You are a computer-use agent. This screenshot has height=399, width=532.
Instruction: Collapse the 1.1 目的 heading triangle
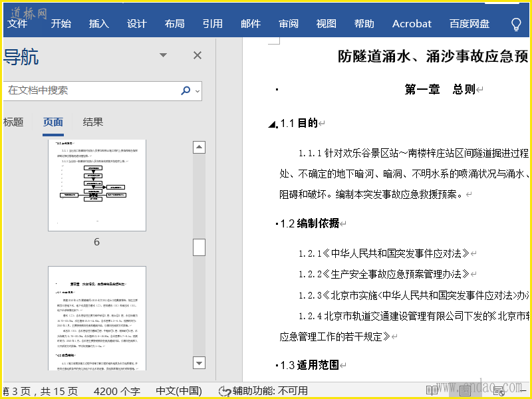272,124
